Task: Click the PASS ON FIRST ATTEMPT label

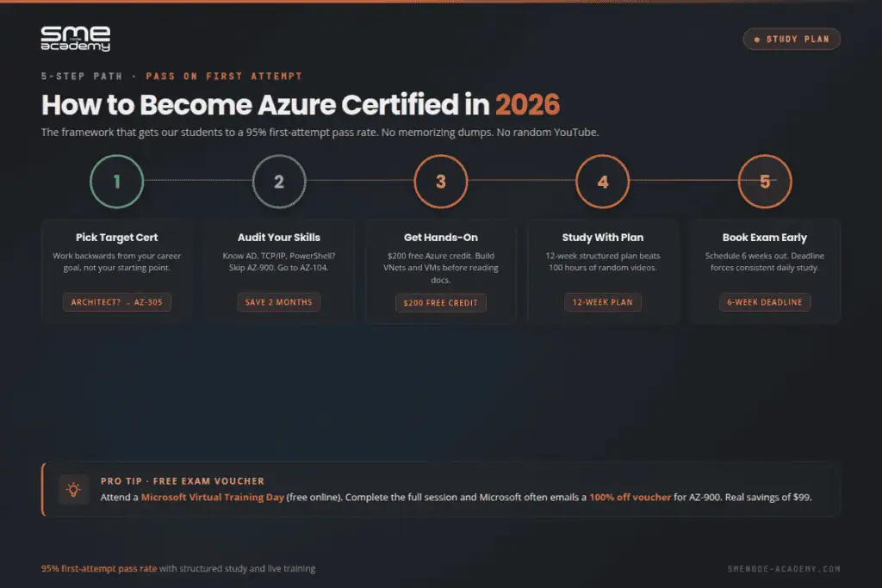Action: 224,76
